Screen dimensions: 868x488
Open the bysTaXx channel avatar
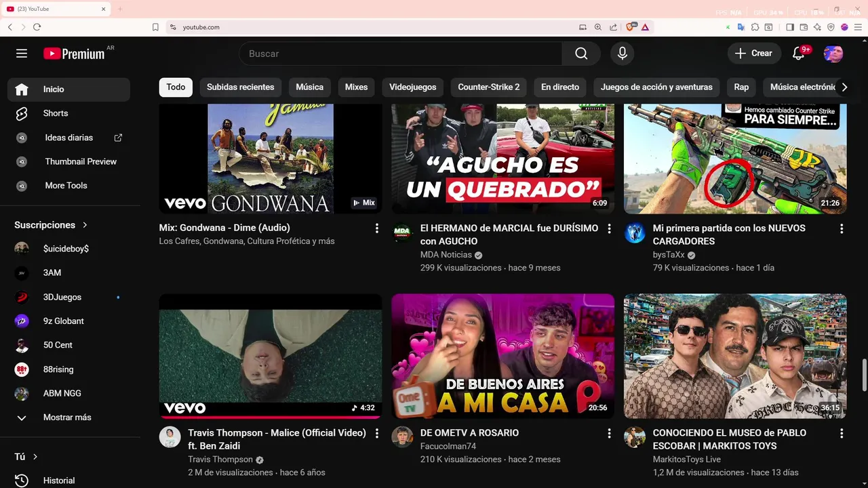635,232
